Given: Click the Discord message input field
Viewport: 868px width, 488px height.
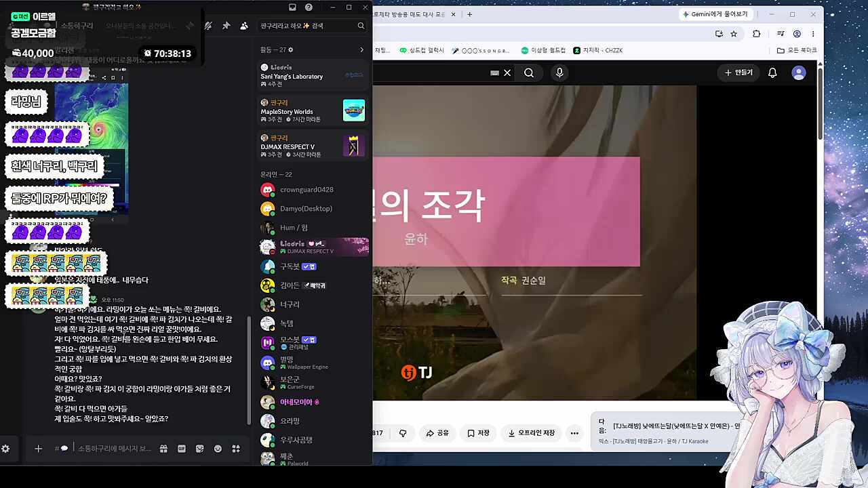Looking at the screenshot, I should tap(114, 449).
